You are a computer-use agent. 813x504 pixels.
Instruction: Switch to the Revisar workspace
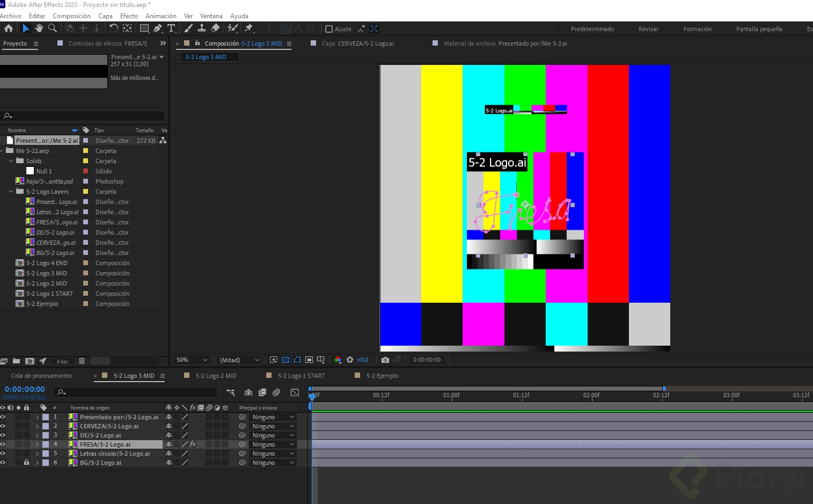coord(648,29)
